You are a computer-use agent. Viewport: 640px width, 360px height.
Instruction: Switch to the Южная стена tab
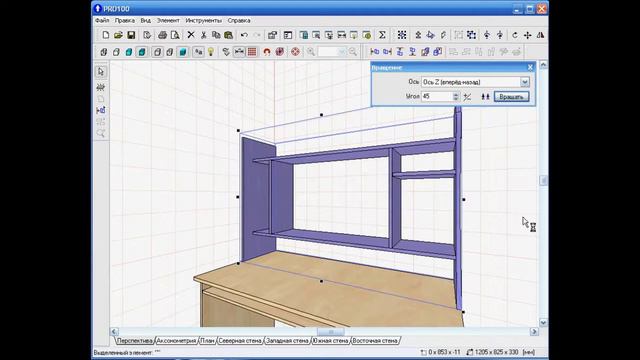coord(331,340)
